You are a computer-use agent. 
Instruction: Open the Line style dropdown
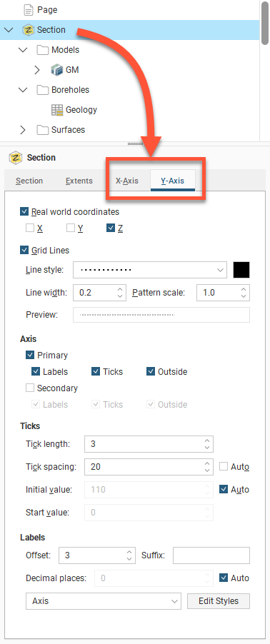tap(149, 270)
